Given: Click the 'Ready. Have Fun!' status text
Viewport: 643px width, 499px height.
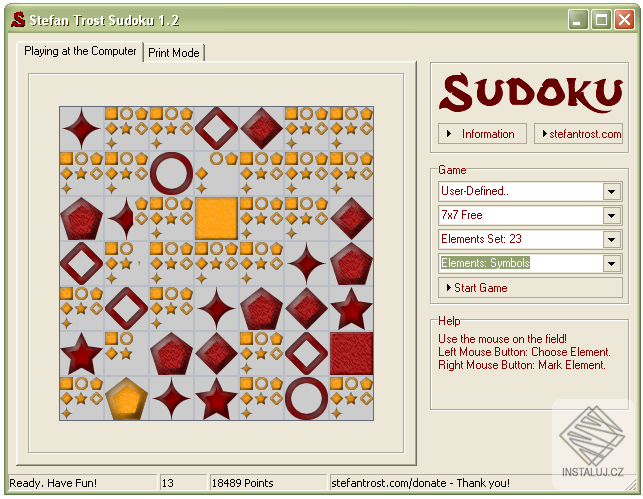Looking at the screenshot, I should [53, 483].
